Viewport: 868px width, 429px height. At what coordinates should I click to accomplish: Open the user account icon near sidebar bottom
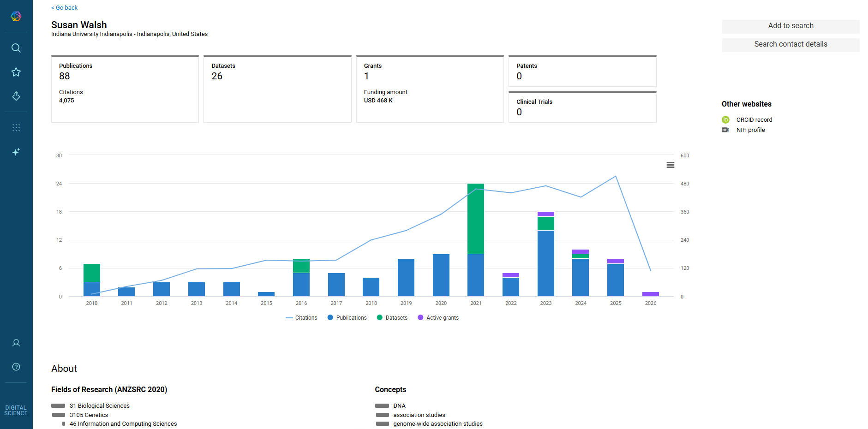[x=16, y=343]
